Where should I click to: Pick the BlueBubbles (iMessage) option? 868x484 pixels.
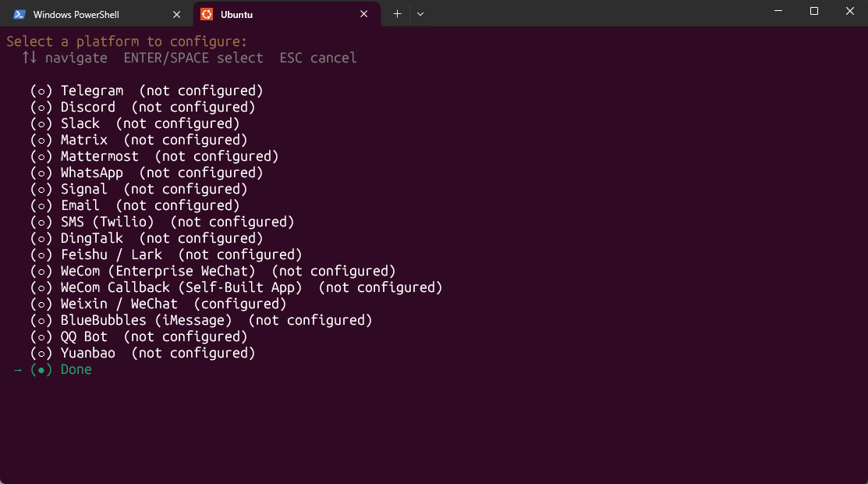tap(146, 320)
